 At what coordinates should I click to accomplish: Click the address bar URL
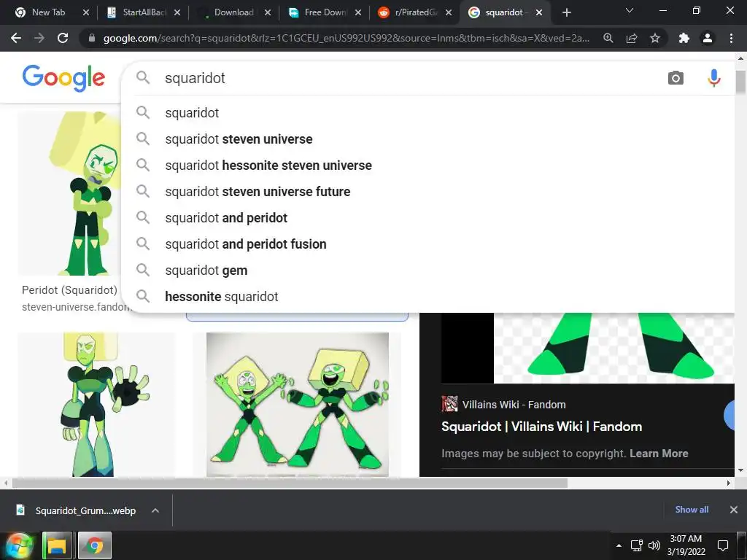pos(346,38)
